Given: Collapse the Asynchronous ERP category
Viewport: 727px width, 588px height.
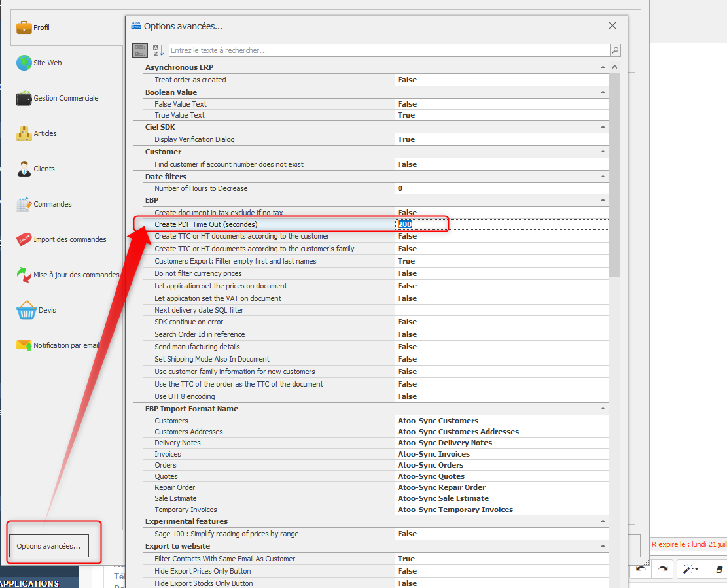Looking at the screenshot, I should 603,67.
